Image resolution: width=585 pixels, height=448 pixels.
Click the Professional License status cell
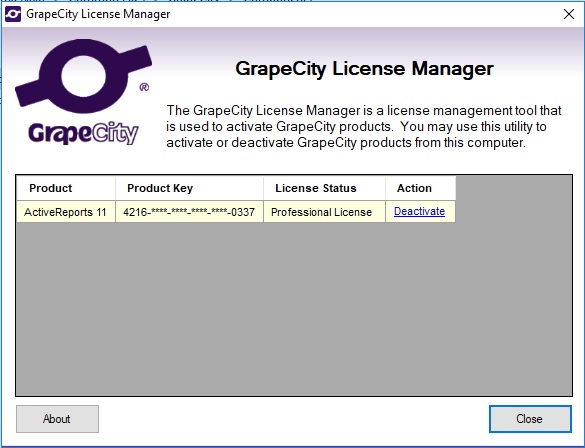coord(325,212)
